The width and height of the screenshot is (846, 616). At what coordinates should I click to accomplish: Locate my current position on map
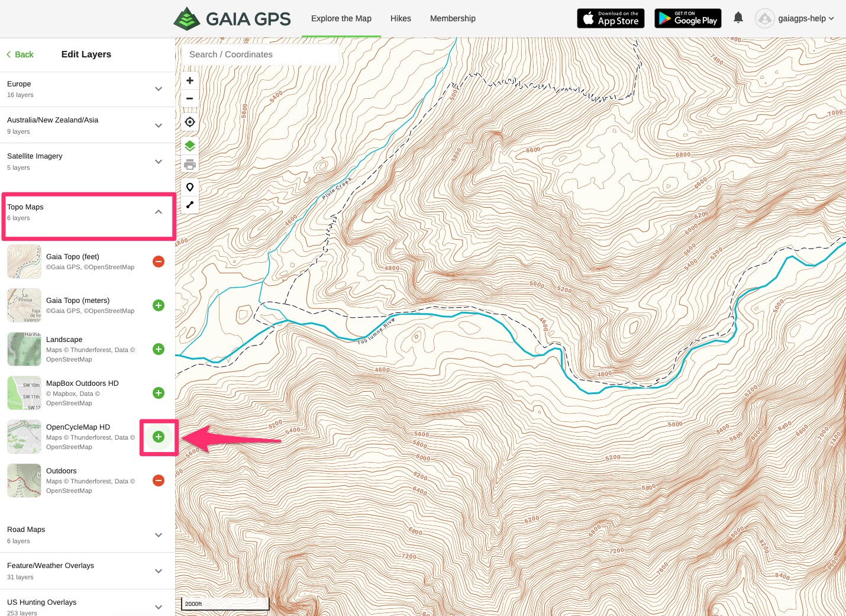(x=190, y=122)
